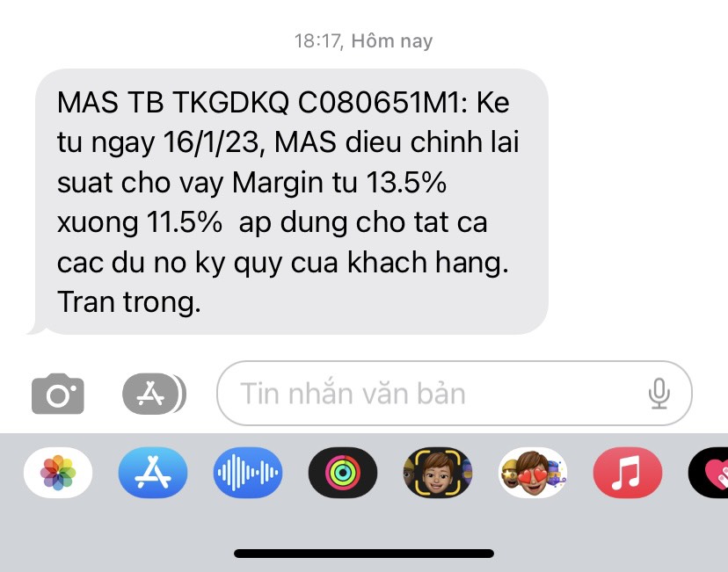Open the Photos app icon
The image size is (728, 572).
pyautogui.click(x=58, y=472)
